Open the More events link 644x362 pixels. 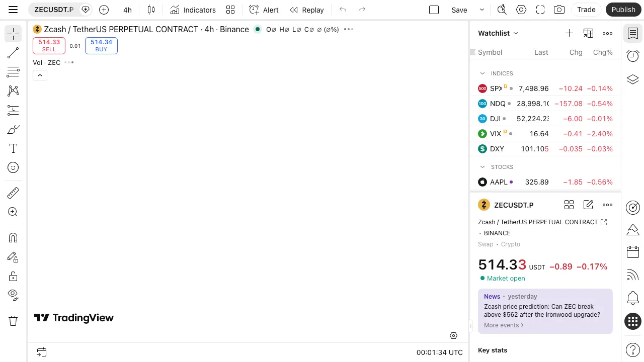coord(504,325)
